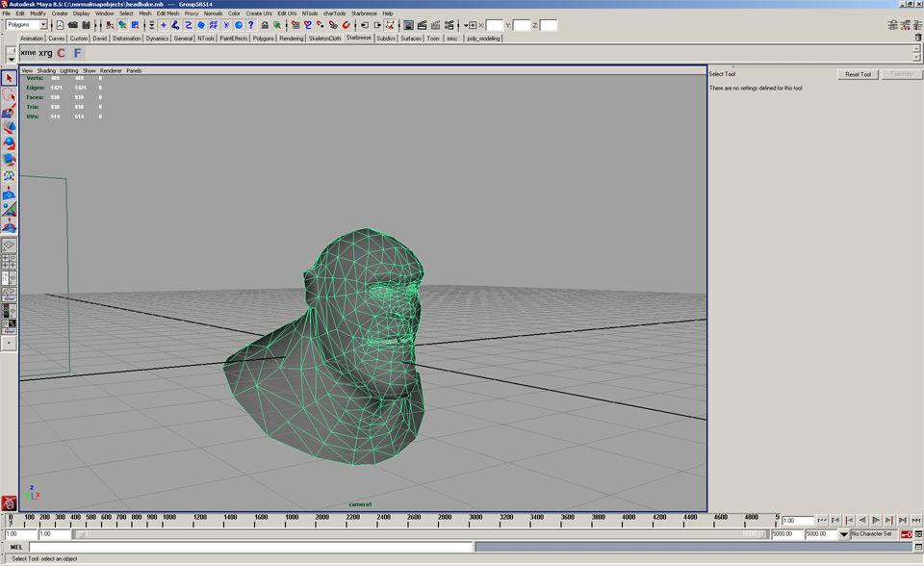Open the Polygons menu set dropdown

[x=43, y=25]
